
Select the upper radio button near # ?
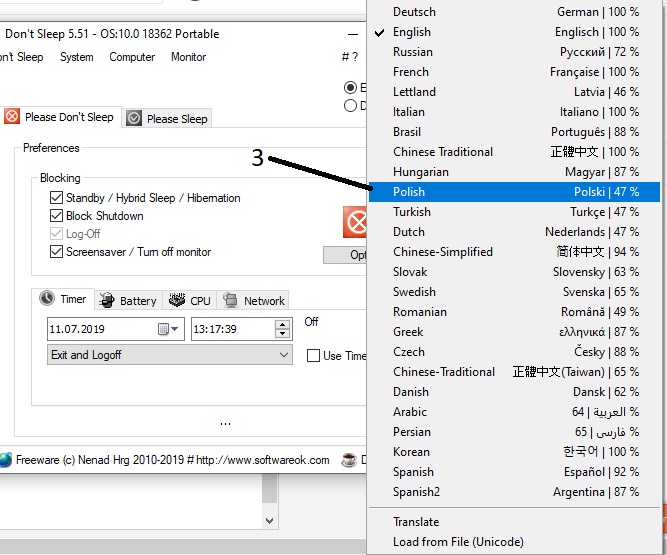(351, 88)
